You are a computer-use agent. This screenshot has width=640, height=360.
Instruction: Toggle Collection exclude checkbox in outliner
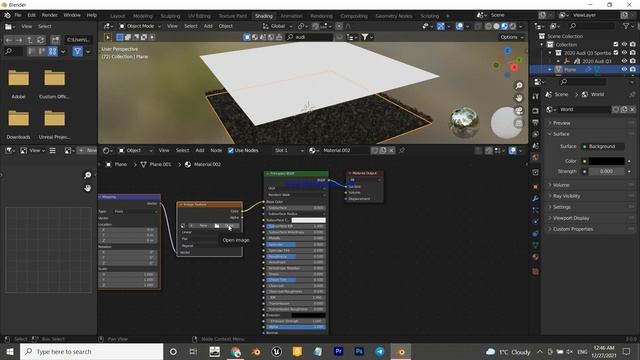(x=616, y=44)
